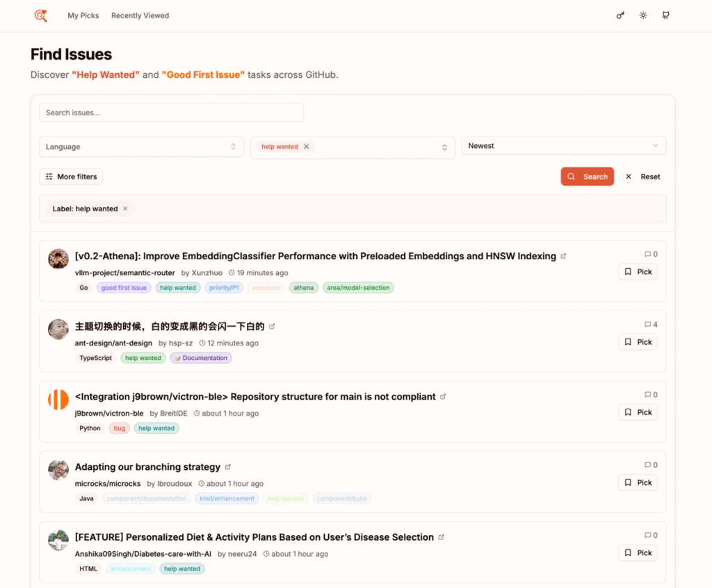Image resolution: width=712 pixels, height=588 pixels.
Task: Expand More filters options
Action: pos(71,177)
